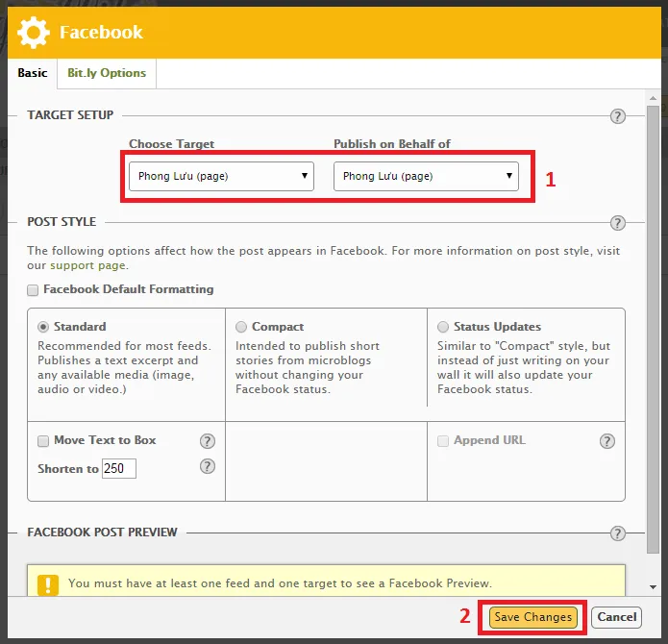
Task: Enable Facebook Default Formatting checkbox
Action: [x=33, y=289]
